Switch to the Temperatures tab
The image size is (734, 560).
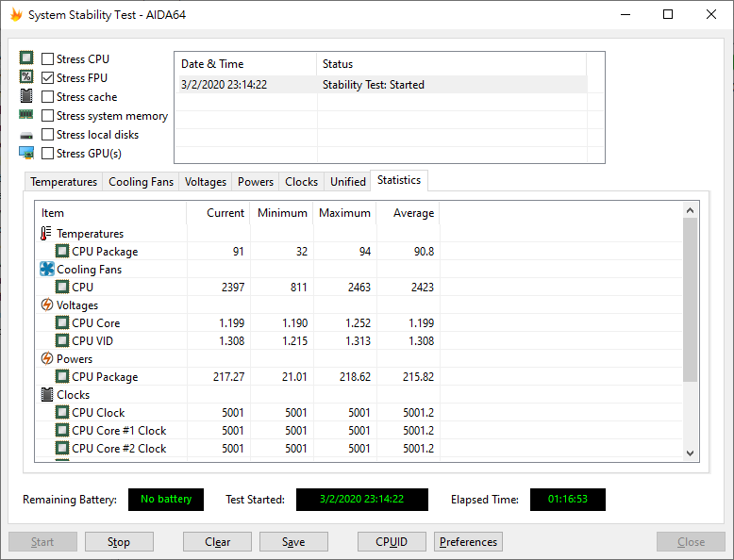point(63,182)
